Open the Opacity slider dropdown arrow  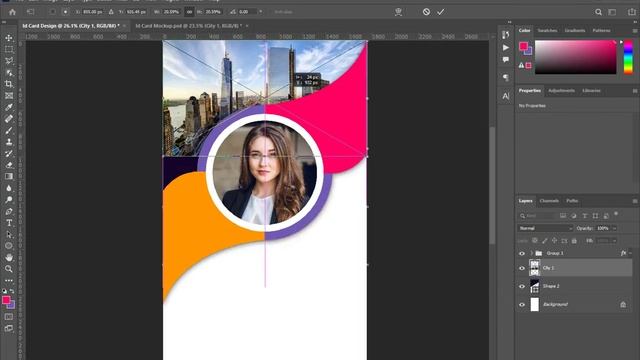614,228
